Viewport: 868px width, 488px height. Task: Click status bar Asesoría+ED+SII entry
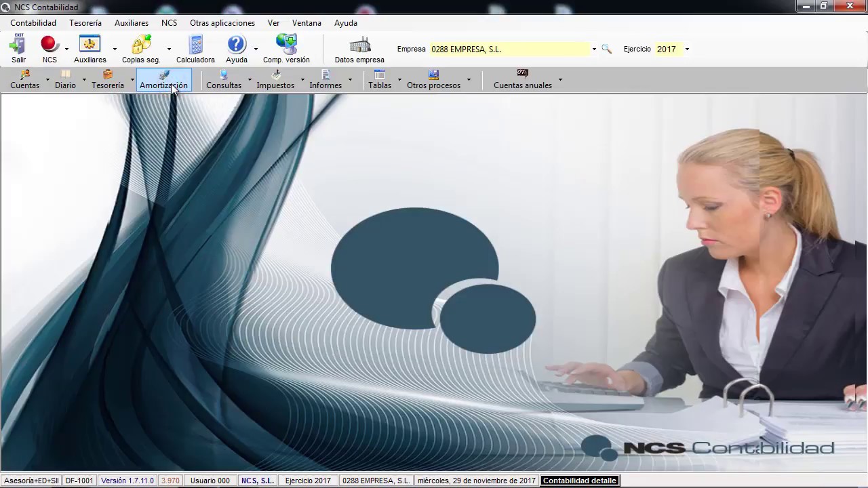click(x=31, y=481)
